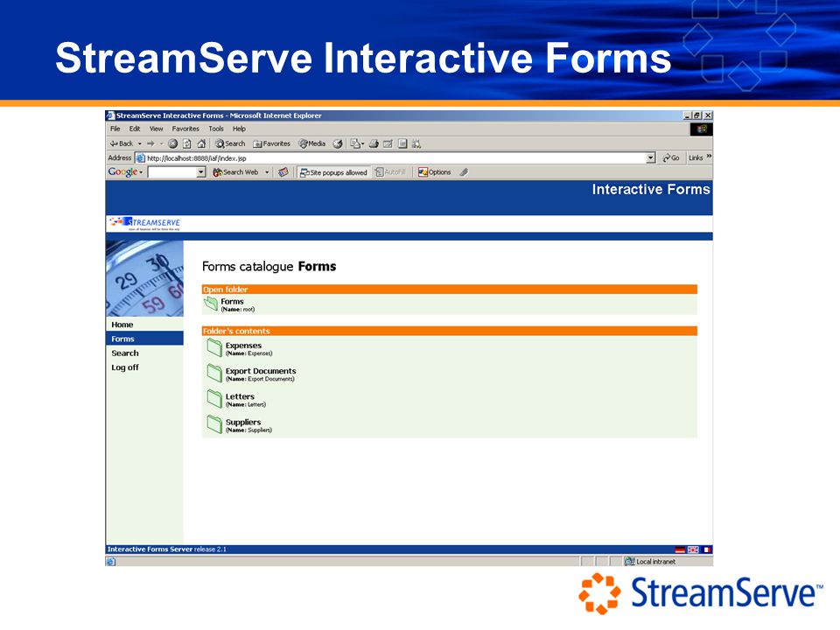Viewport: 840px width, 630px height.
Task: Toggle the Site popups allowed button
Action: click(333, 172)
